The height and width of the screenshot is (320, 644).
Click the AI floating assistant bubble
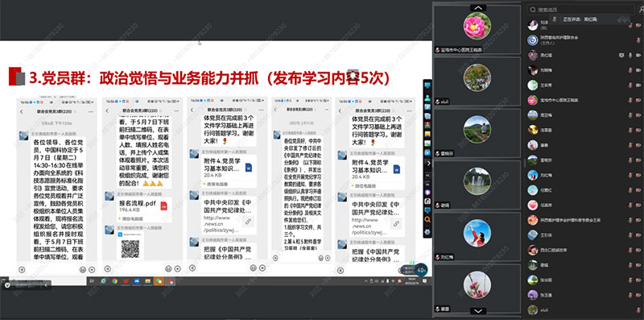click(415, 269)
